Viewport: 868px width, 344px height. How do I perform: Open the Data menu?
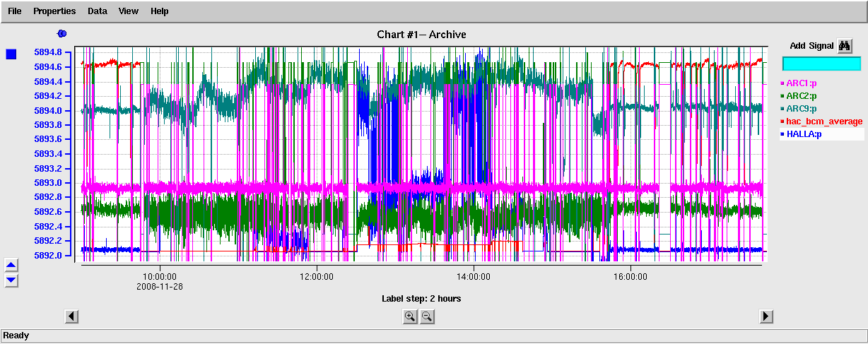pyautogui.click(x=98, y=11)
